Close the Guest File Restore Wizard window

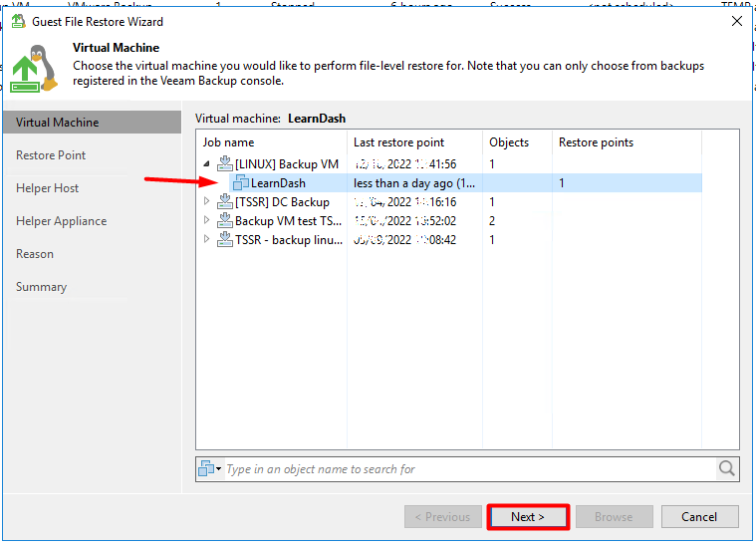[x=737, y=21]
